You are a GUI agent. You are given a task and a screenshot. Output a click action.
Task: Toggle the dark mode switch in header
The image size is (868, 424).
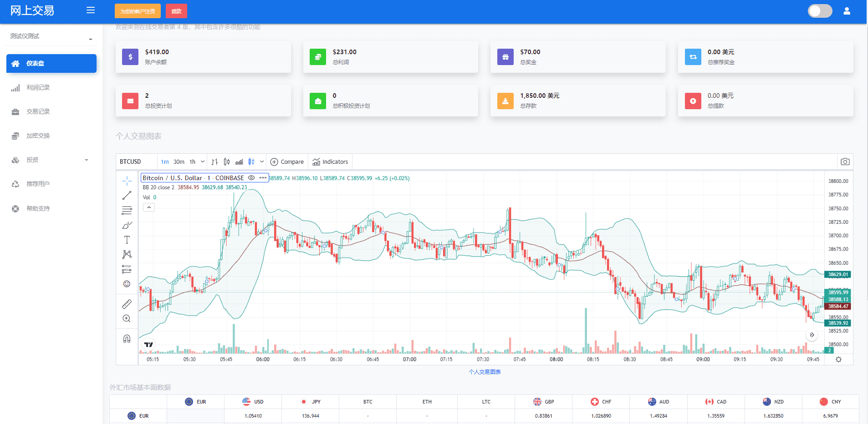click(x=820, y=11)
